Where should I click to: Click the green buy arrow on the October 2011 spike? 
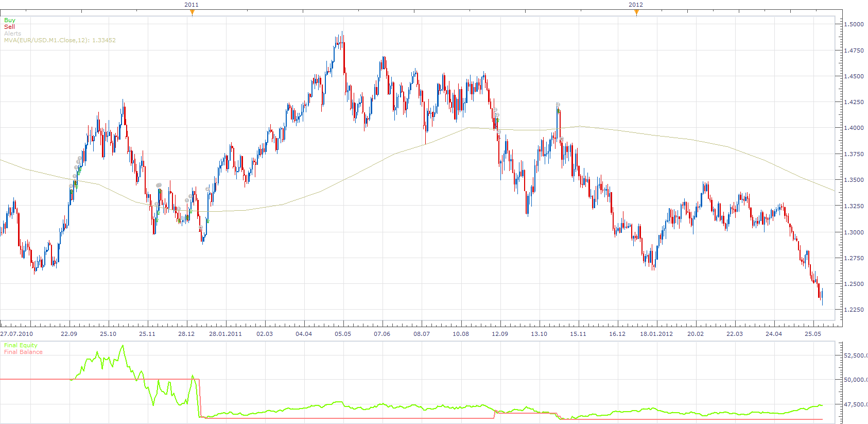pyautogui.click(x=559, y=111)
